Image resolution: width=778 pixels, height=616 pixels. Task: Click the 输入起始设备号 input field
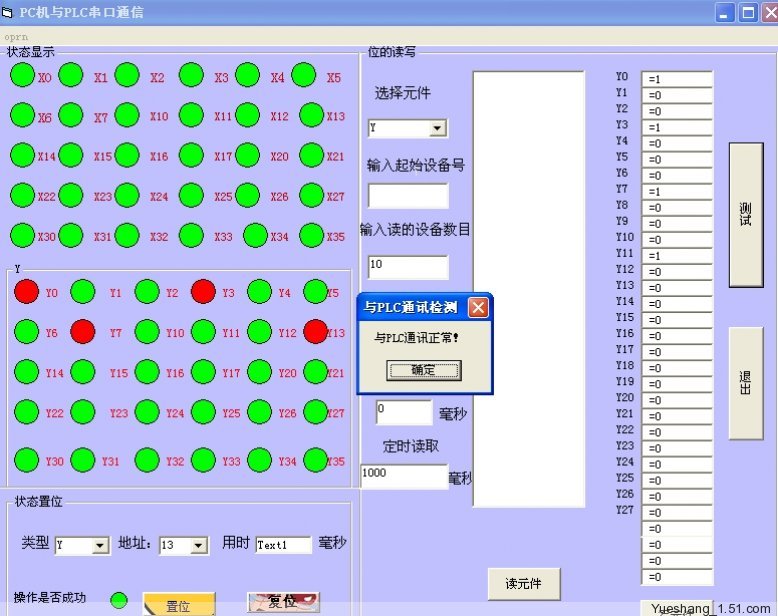(x=408, y=195)
